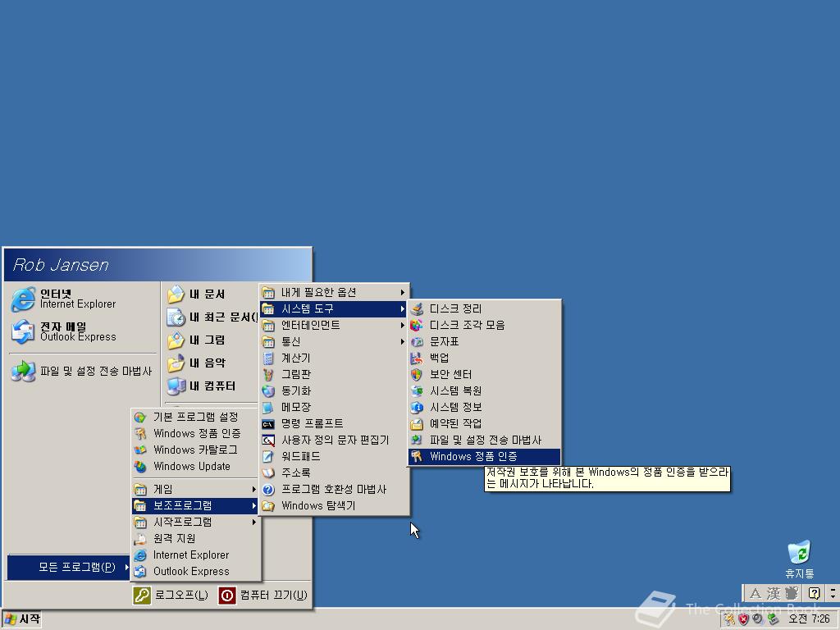
Task: Click language bar help question icon
Action: click(x=815, y=593)
